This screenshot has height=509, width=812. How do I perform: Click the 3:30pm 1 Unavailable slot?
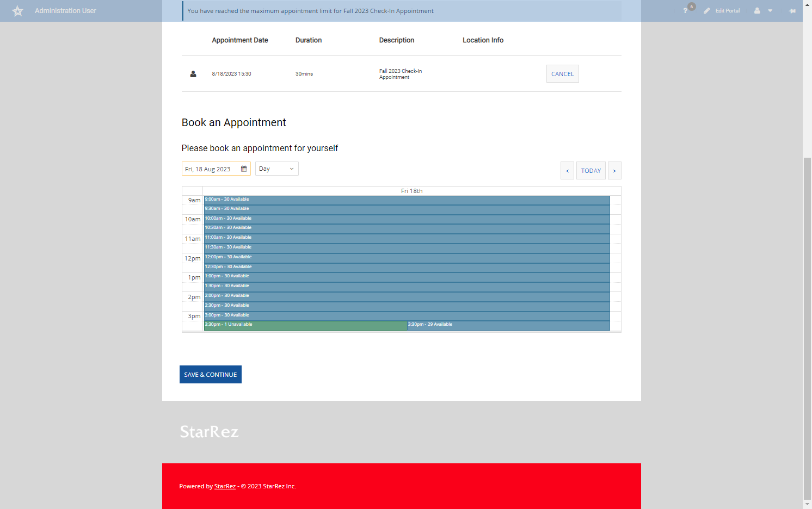click(305, 326)
